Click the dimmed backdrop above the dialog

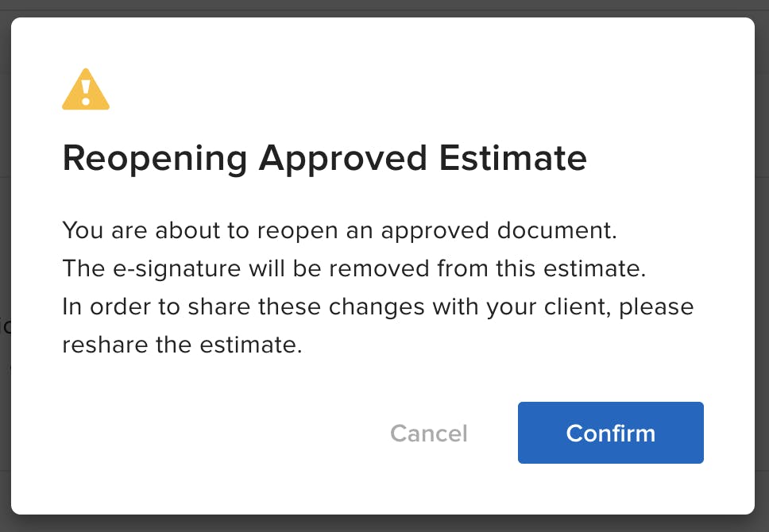point(384,8)
